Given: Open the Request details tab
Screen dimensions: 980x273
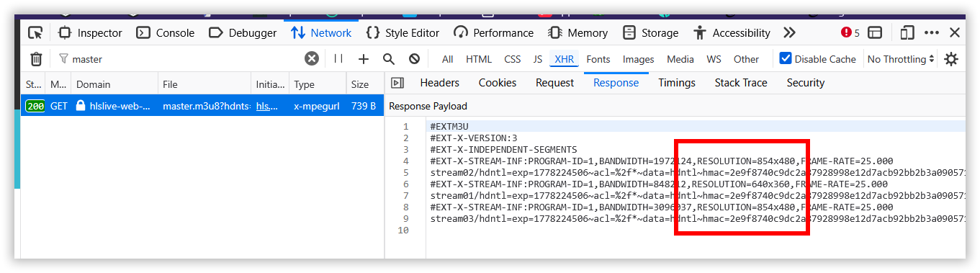Looking at the screenshot, I should 554,83.
